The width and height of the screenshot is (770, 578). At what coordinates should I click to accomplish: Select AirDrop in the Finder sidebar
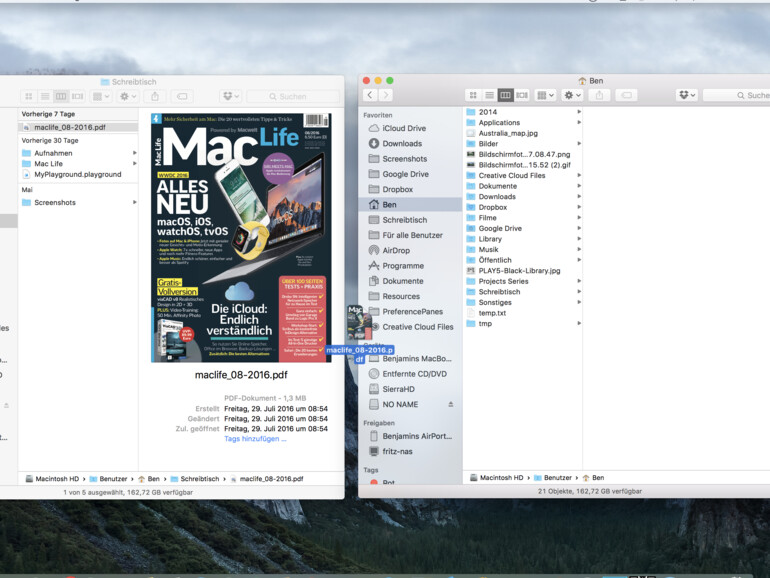tap(395, 250)
